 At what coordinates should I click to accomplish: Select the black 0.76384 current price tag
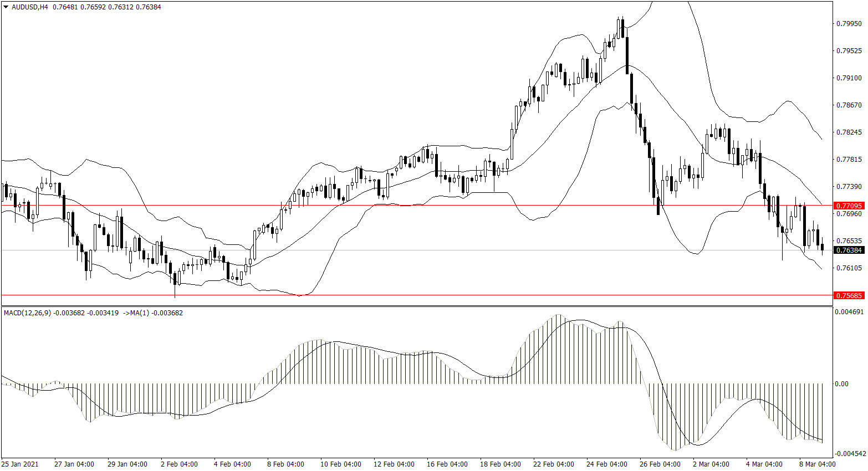pos(849,250)
